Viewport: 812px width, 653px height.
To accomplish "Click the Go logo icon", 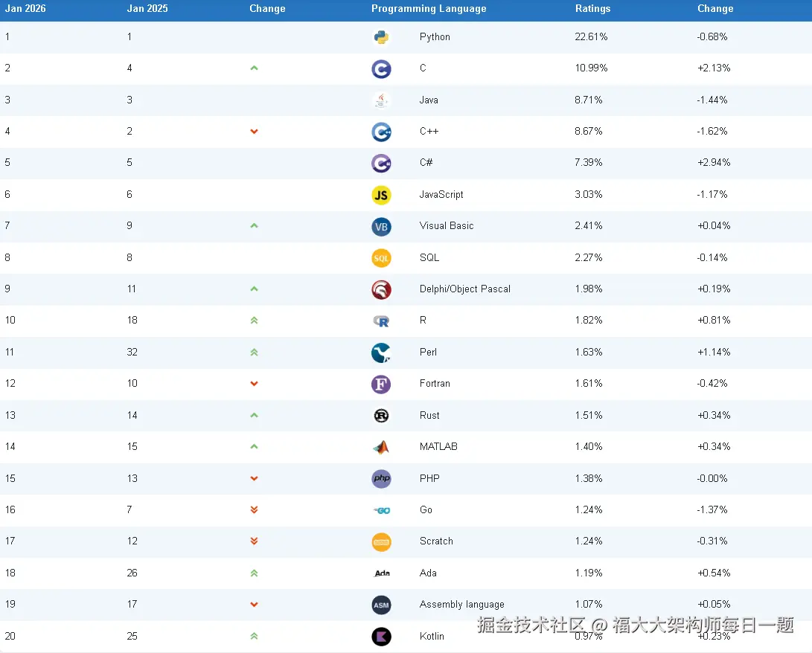I will coord(382,511).
